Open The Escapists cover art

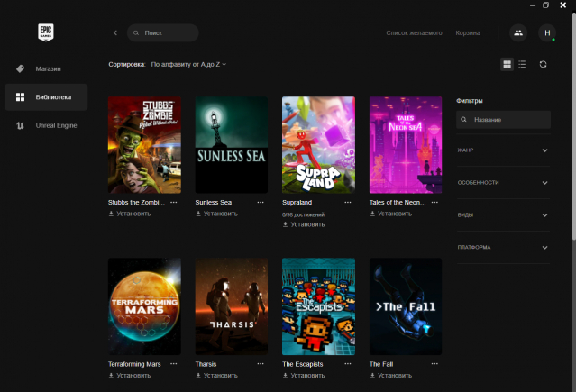(318, 306)
